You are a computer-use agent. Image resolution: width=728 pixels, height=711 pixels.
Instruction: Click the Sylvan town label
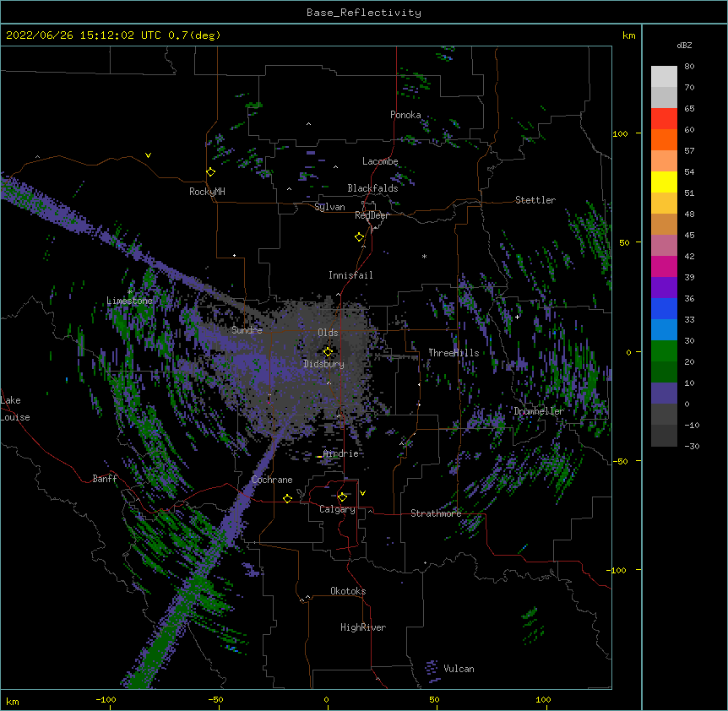click(x=329, y=207)
